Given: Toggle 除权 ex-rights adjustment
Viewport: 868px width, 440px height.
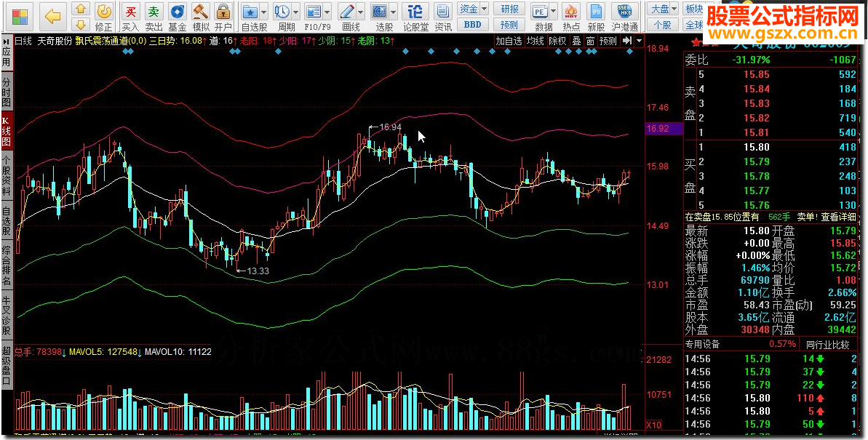Looking at the screenshot, I should 557,41.
